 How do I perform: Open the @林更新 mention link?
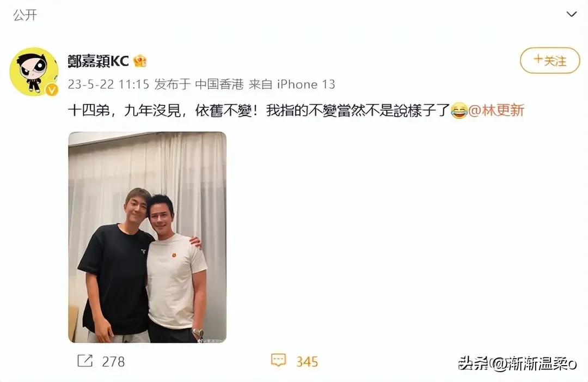(x=496, y=110)
